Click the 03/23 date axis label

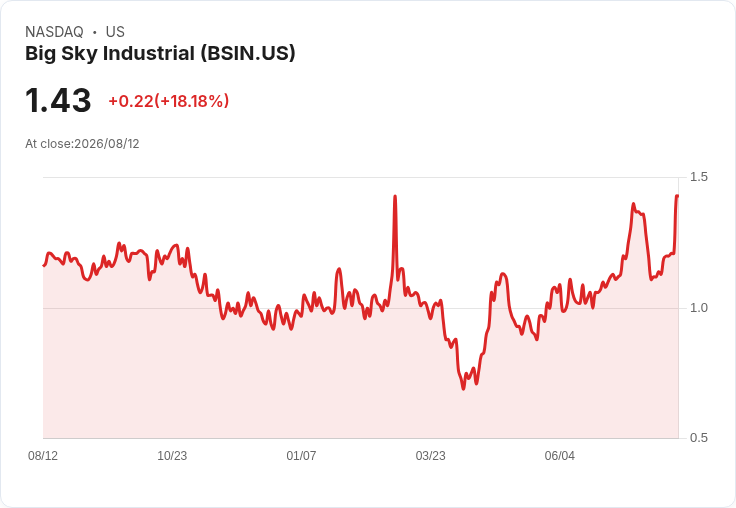coord(430,455)
